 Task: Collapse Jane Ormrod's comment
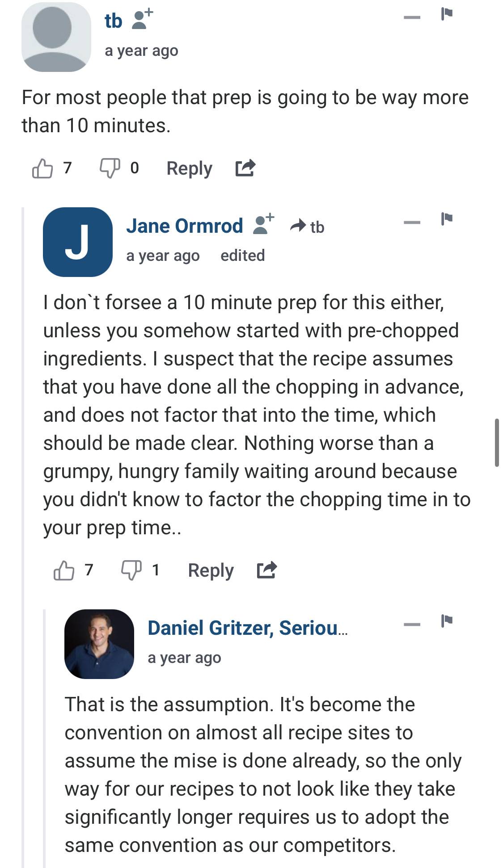tap(412, 222)
